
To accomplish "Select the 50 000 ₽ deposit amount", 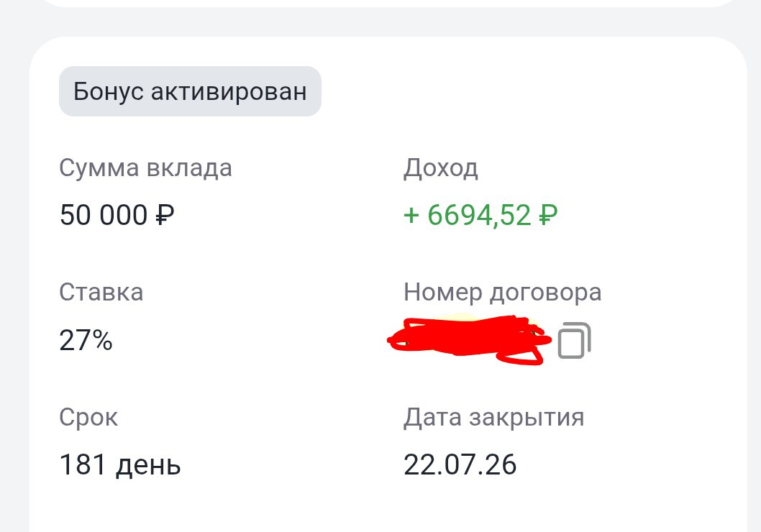I will click(x=117, y=214).
